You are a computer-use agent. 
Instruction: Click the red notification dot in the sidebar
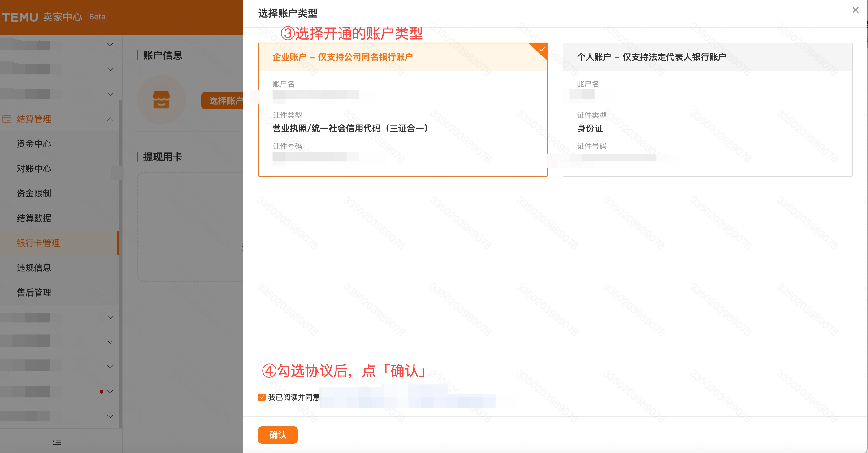(x=102, y=391)
